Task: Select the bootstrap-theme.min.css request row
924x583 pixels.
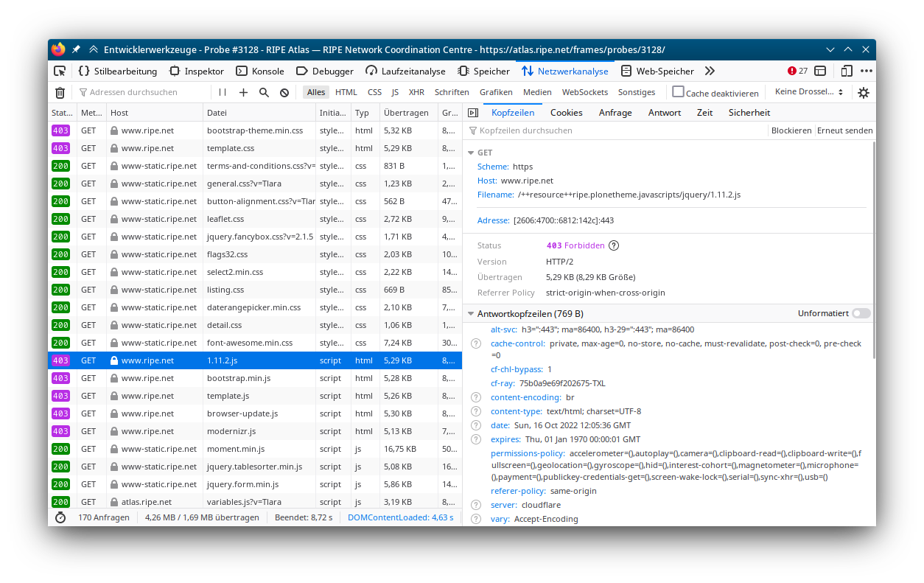Action: click(255, 130)
